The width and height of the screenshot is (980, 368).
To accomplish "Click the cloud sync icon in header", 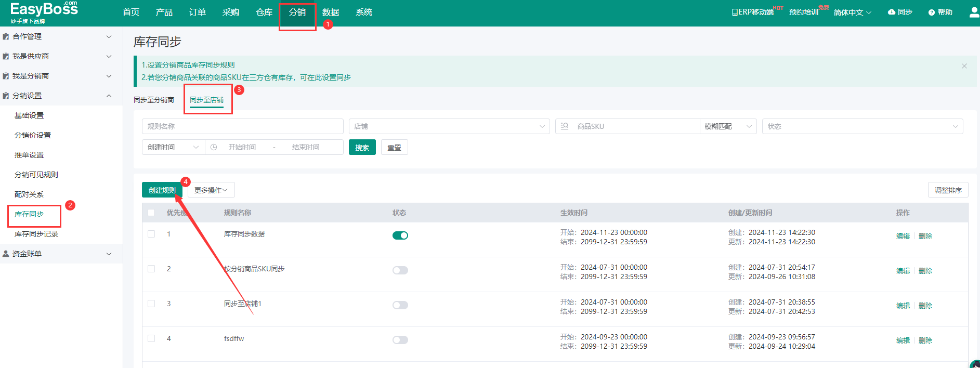I will point(892,12).
